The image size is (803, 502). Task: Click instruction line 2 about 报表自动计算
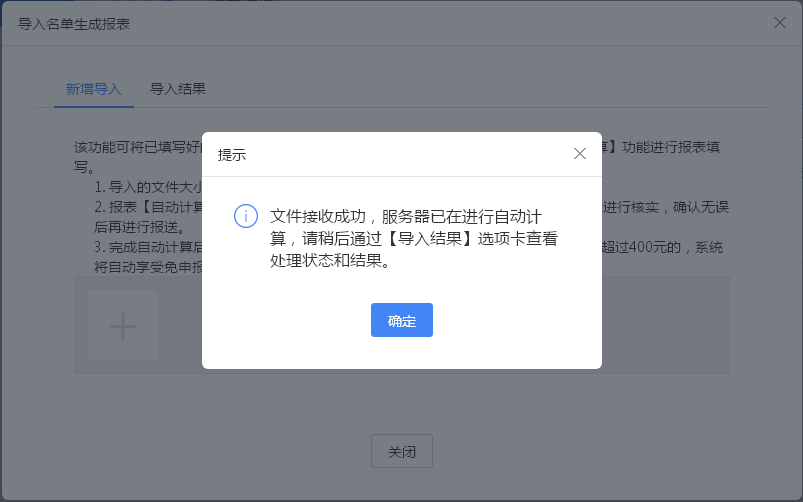pos(150,207)
